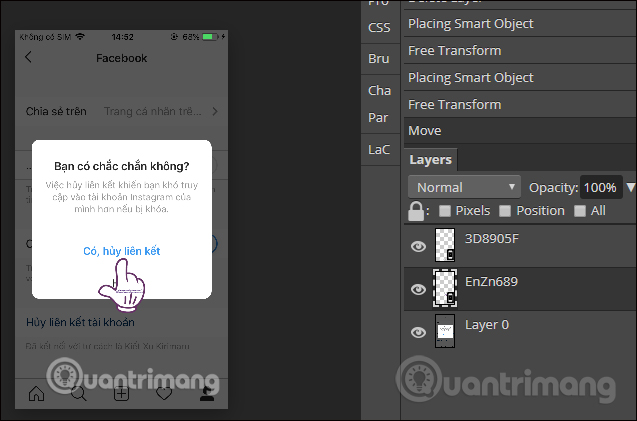
Task: Click the phone battery icon
Action: point(210,37)
